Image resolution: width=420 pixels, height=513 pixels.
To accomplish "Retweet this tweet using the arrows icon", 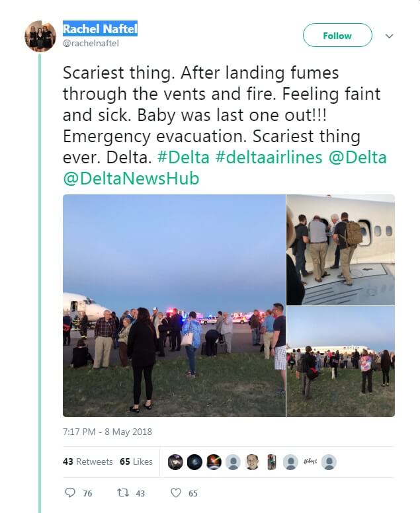I will 122,493.
